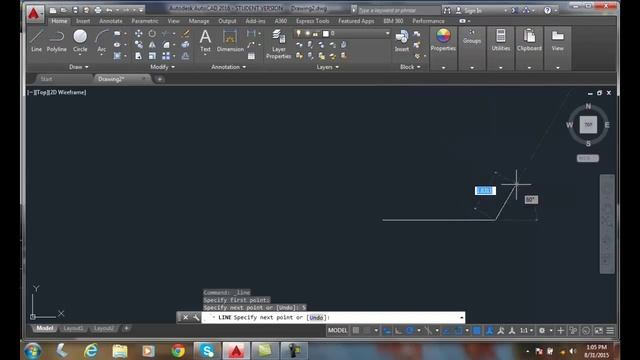Switch to the Layout1 tab
The width and height of the screenshot is (640, 360).
(73, 329)
